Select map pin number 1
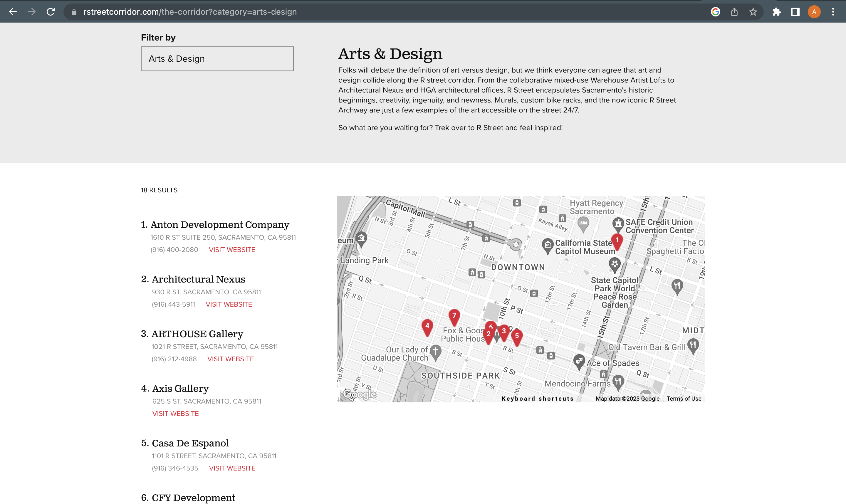The image size is (846, 504). 617,241
